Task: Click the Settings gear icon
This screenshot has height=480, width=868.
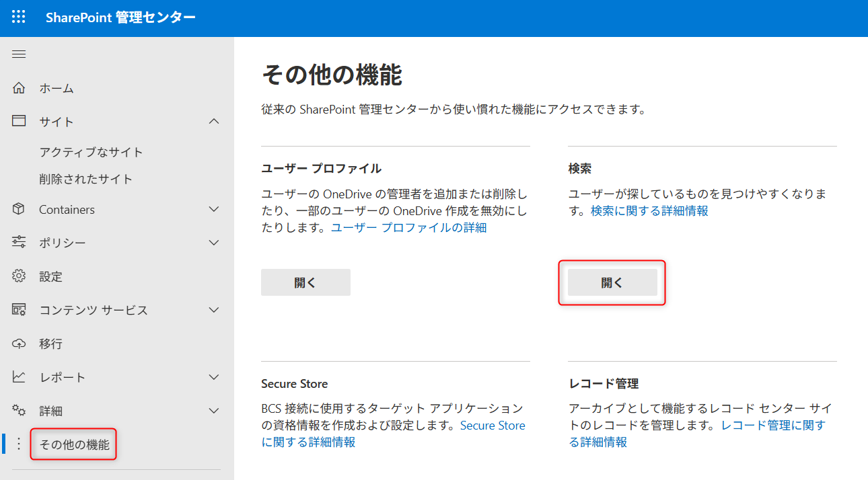Action: point(19,276)
